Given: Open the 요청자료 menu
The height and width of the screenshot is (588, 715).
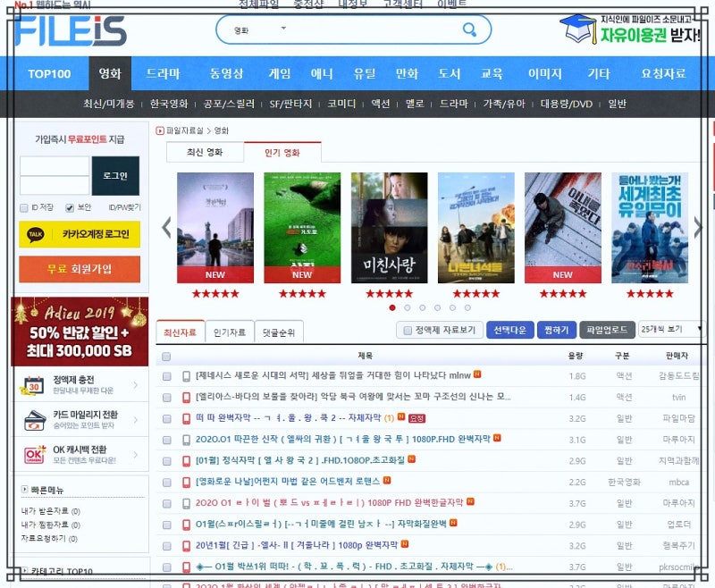Looking at the screenshot, I should click(x=663, y=73).
